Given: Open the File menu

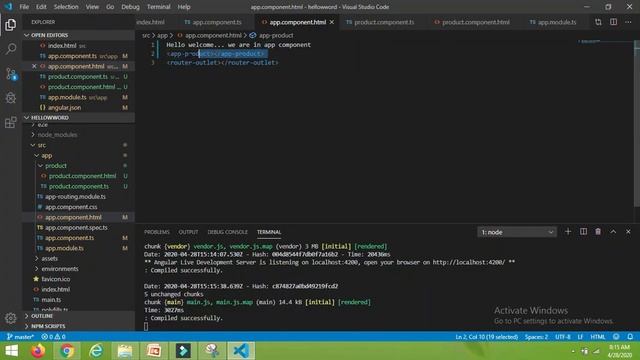Looking at the screenshot, I should coord(24,7).
